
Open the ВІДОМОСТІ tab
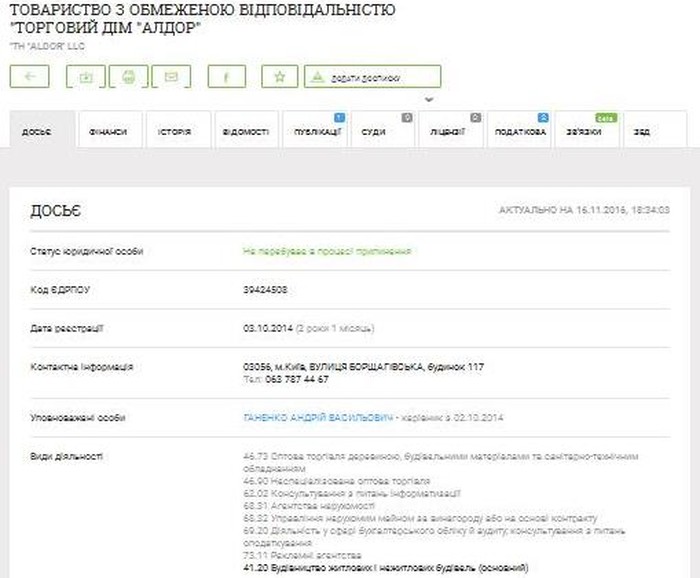coord(246,129)
